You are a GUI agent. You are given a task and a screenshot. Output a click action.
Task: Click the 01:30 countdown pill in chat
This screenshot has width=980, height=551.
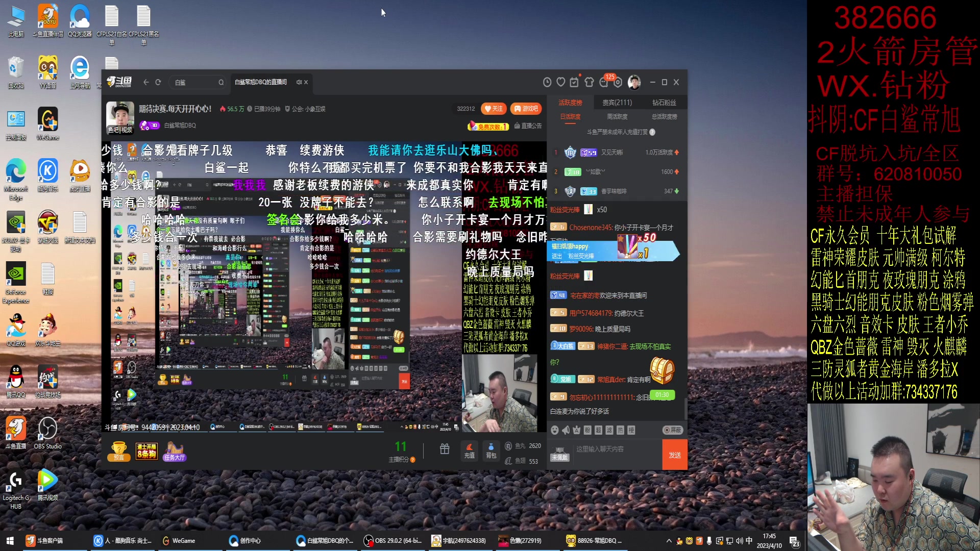coord(662,395)
